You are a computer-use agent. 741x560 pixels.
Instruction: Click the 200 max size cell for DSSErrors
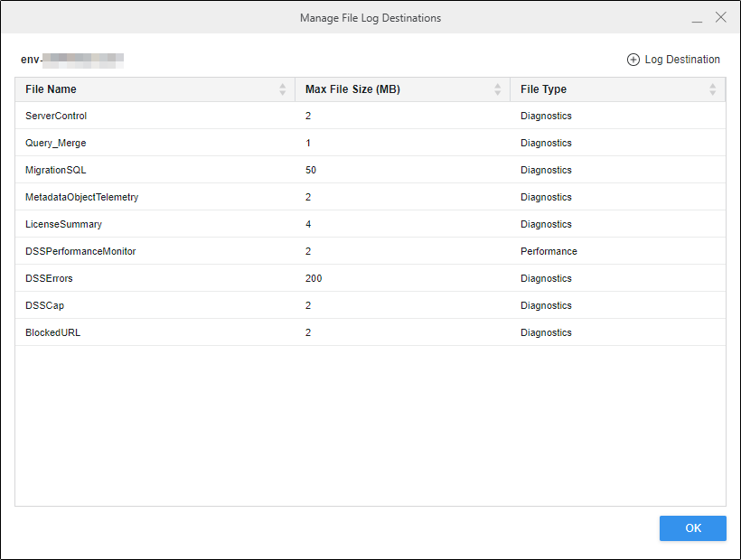tap(314, 278)
